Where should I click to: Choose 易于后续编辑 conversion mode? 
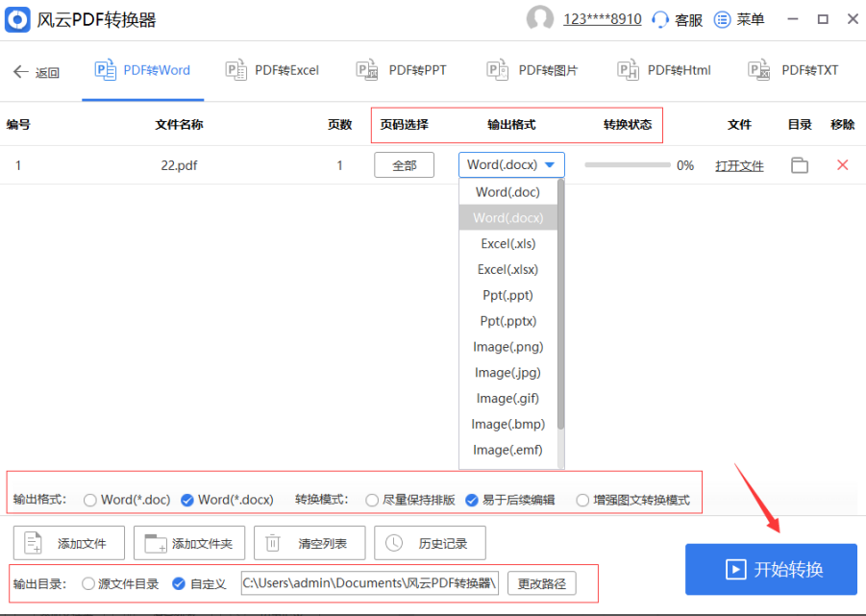click(472, 500)
